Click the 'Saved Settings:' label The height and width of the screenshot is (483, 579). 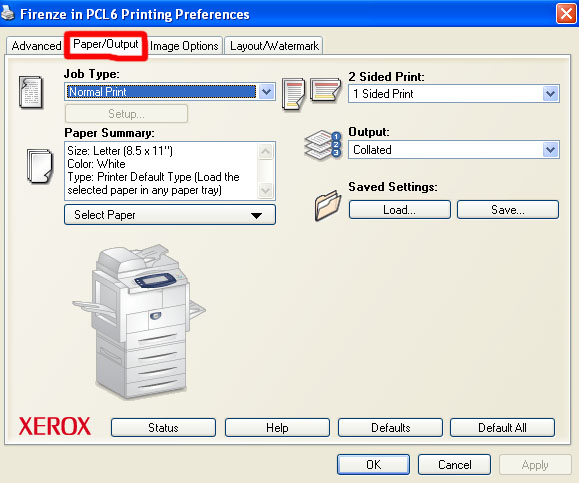click(393, 187)
